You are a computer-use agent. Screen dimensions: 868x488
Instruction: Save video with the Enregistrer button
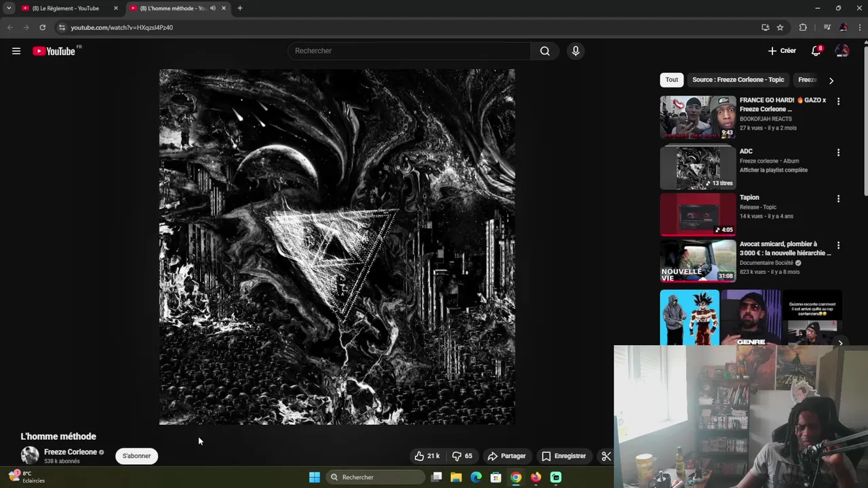click(564, 456)
